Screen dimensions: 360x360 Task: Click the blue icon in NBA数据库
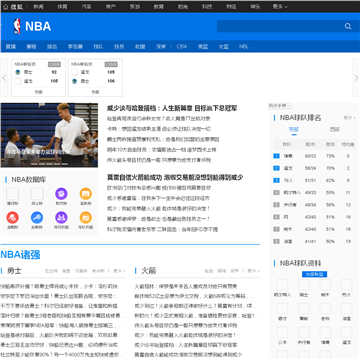pyautogui.click(x=37, y=218)
